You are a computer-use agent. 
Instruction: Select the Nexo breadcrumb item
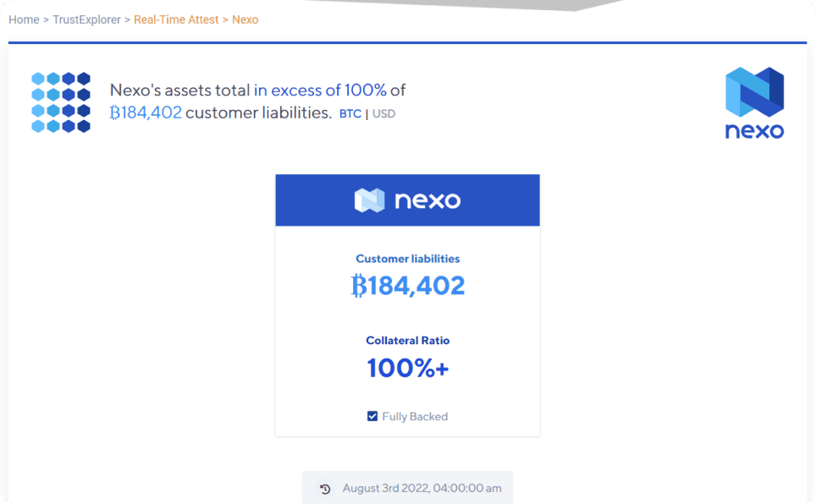click(245, 19)
